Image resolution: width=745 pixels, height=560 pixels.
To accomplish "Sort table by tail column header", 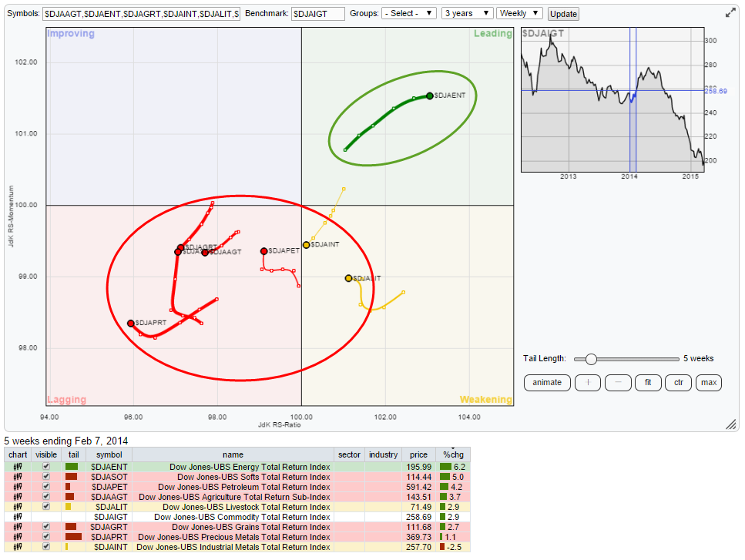I will 73,454.
